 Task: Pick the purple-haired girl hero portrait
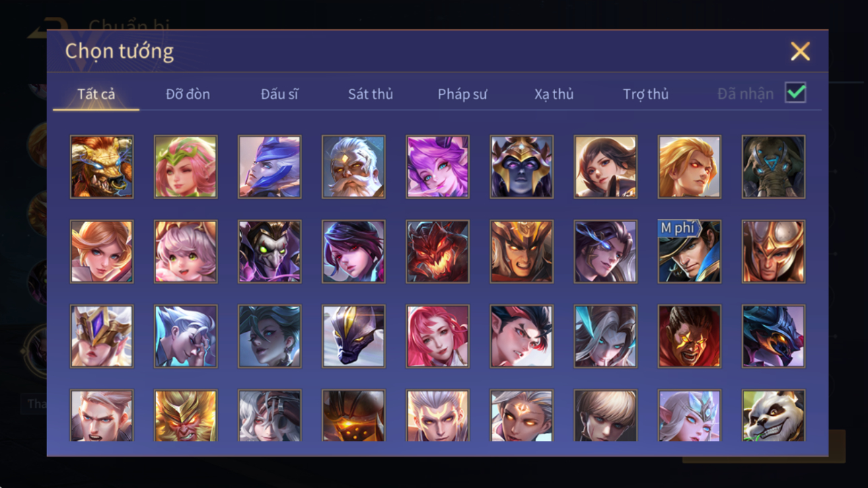(x=437, y=167)
